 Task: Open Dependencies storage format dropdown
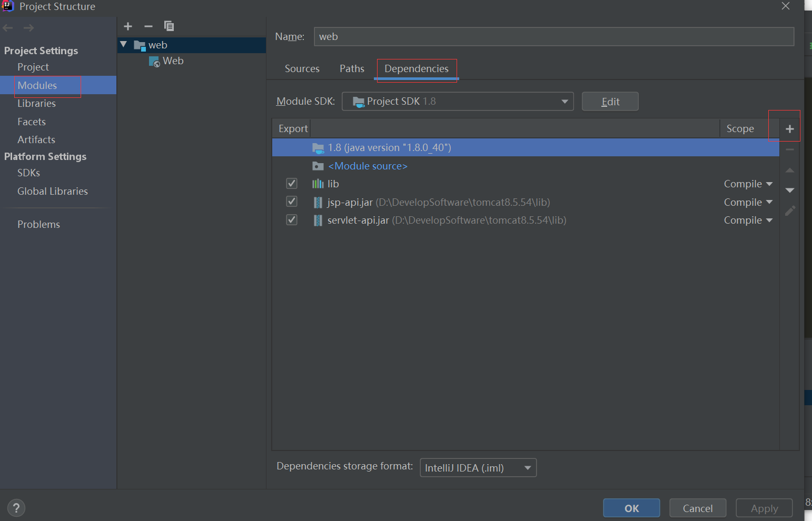478,468
